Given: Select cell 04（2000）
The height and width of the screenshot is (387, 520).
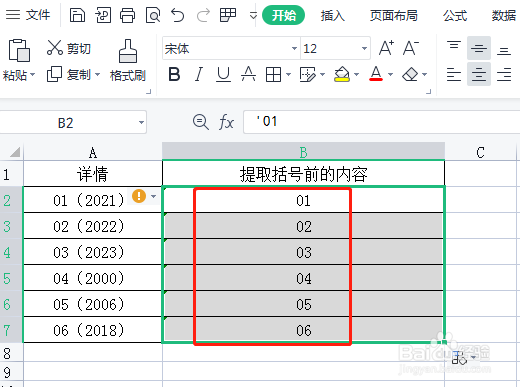Looking at the screenshot, I should [x=93, y=278].
